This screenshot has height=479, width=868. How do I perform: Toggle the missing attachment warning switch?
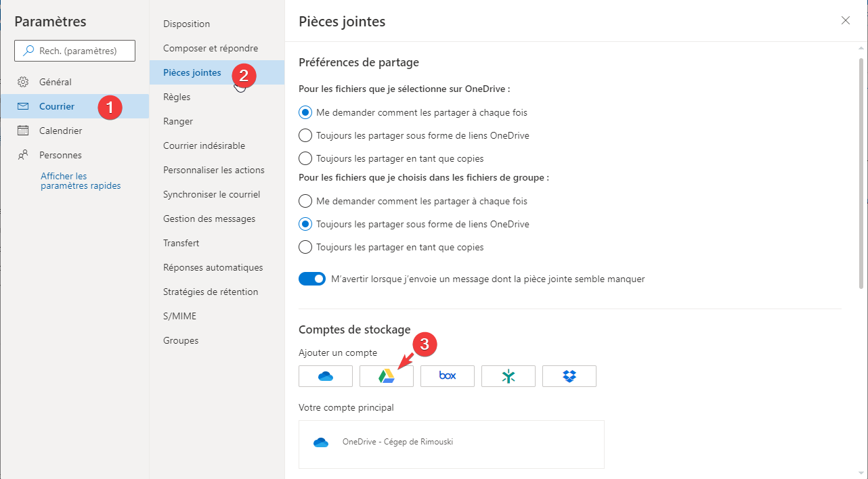(312, 279)
